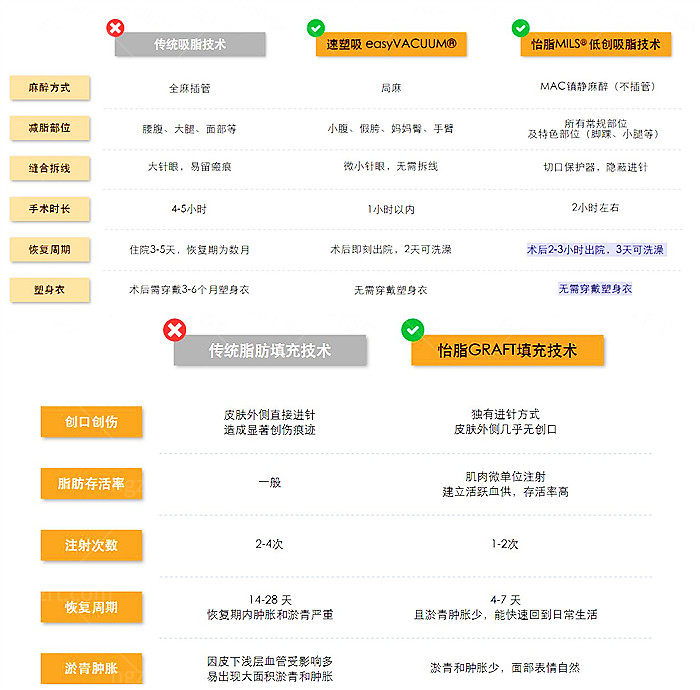Click the orange 恢复周期 label in fat grafting table
Screen dimensions: 700x690
coord(92,607)
